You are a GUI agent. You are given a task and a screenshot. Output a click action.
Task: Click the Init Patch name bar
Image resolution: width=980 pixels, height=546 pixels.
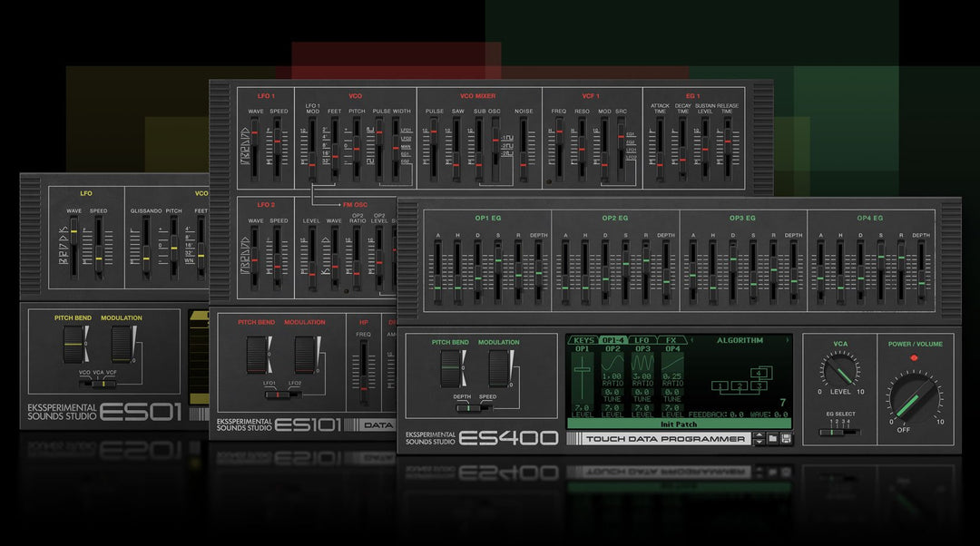tap(679, 424)
